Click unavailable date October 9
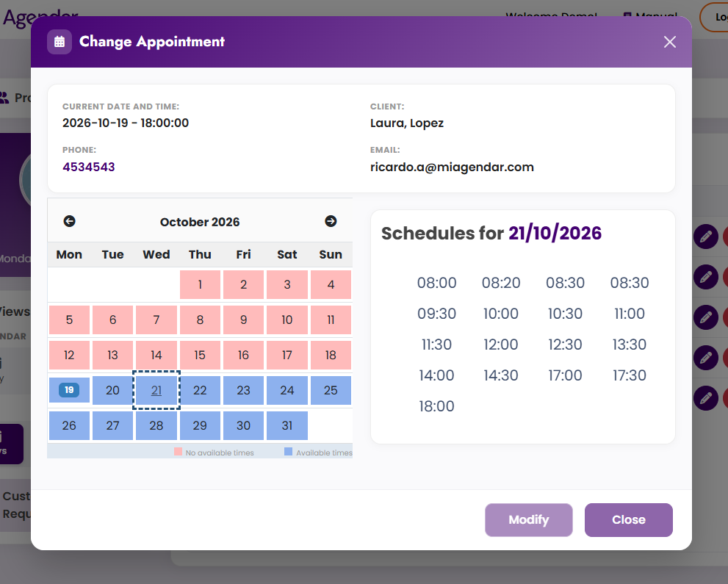This screenshot has width=728, height=584. (243, 320)
